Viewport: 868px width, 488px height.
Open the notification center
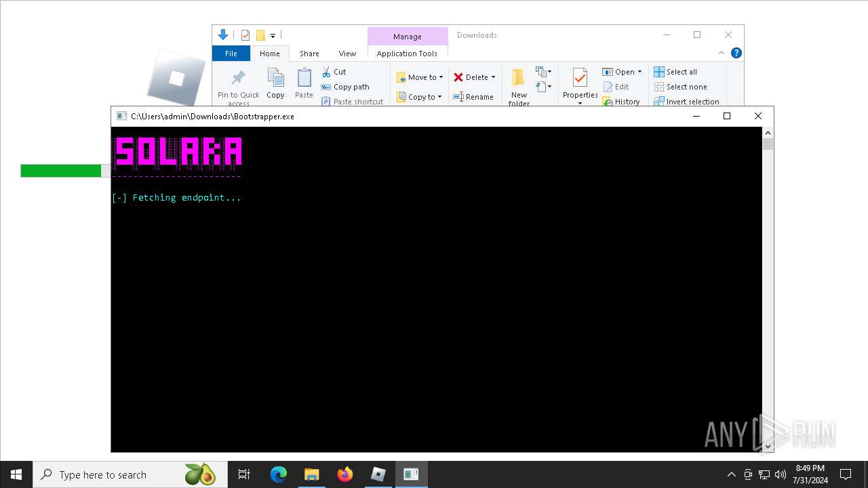tap(846, 474)
